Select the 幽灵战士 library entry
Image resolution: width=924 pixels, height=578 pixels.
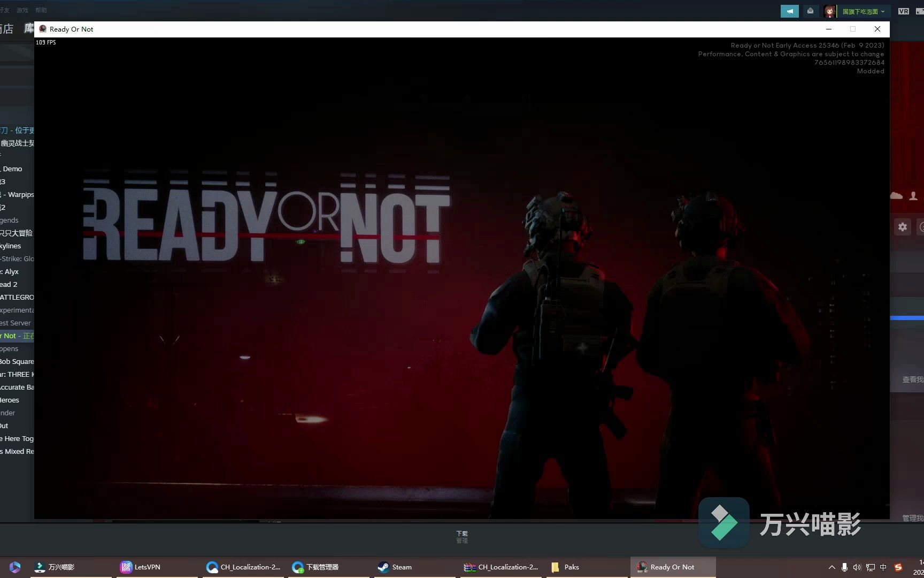(17, 143)
